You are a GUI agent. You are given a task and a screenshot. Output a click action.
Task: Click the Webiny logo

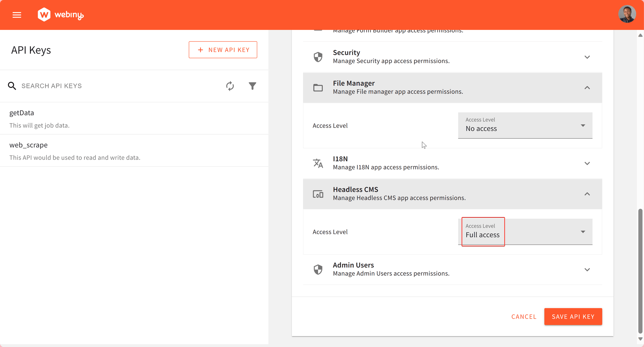pyautogui.click(x=60, y=15)
